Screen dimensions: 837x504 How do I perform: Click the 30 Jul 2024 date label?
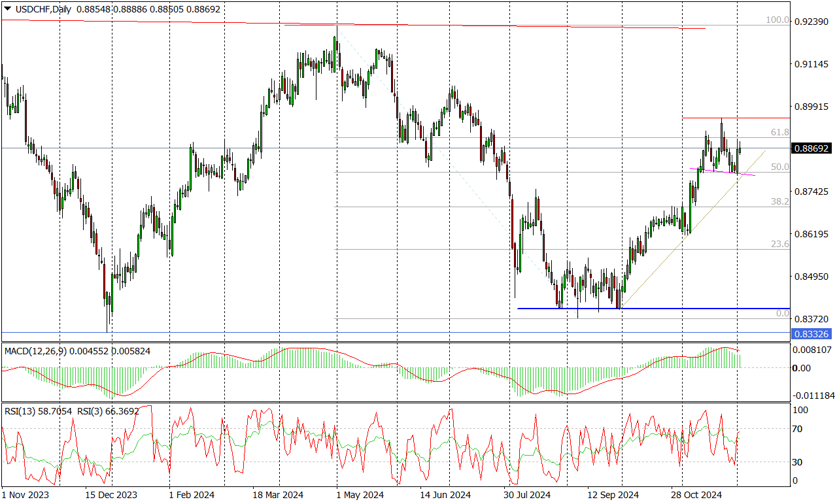[528, 495]
